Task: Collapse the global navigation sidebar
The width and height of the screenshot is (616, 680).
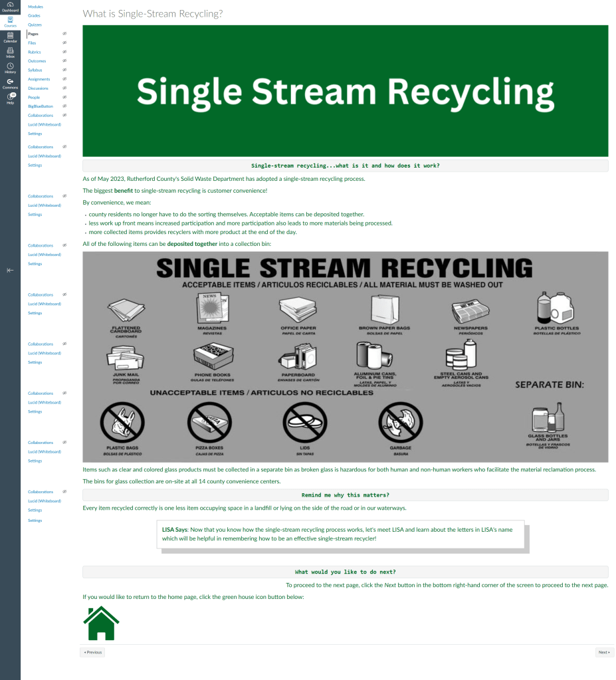Action: coord(10,271)
